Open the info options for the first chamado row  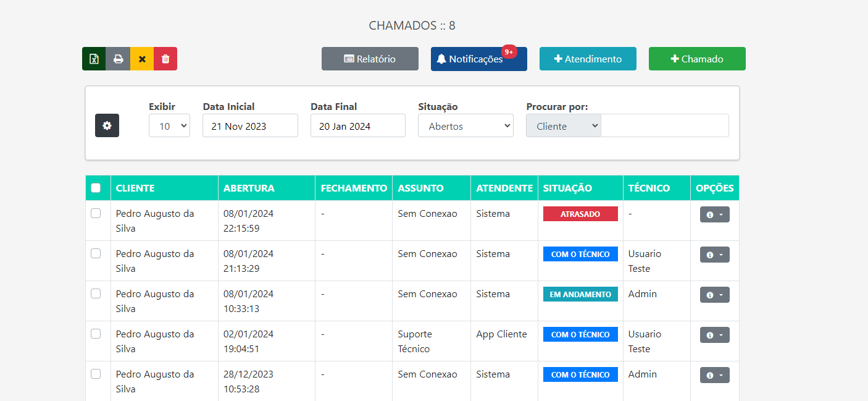pyautogui.click(x=714, y=214)
